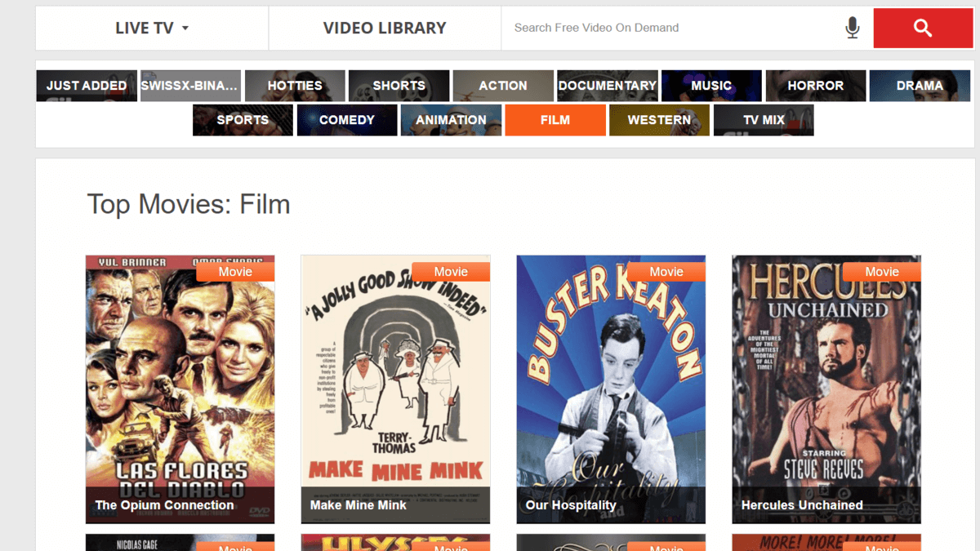This screenshot has height=551, width=980.
Task: Browse the Hotties category tile
Action: 295,86
